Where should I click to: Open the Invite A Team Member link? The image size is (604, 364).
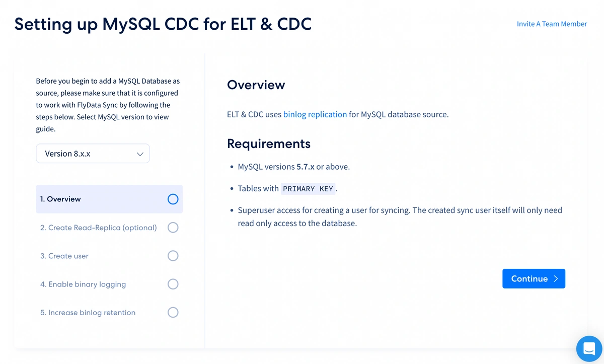pos(552,24)
